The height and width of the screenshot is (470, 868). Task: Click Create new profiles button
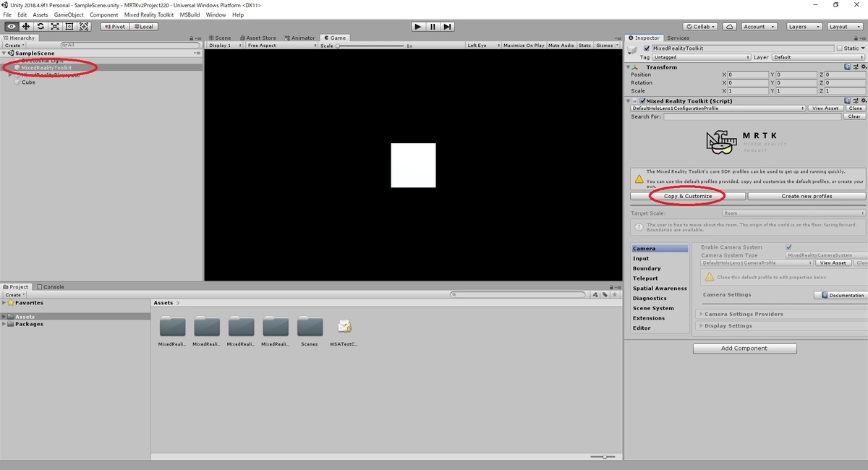pyautogui.click(x=807, y=196)
